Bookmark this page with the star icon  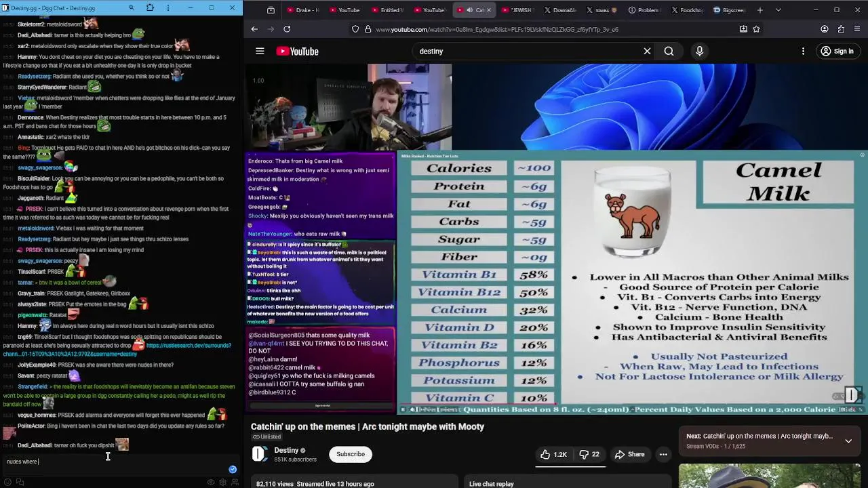pyautogui.click(x=756, y=29)
